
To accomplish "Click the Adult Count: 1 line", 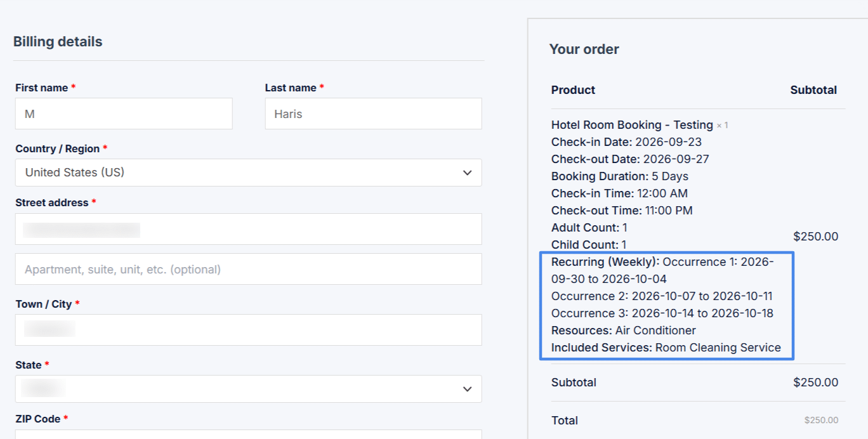I will point(589,228).
